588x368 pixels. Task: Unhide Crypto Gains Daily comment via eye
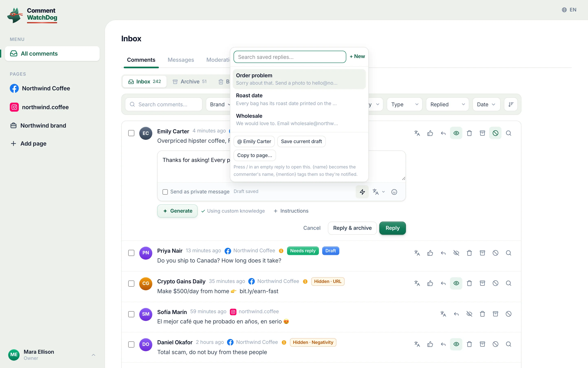pyautogui.click(x=456, y=283)
